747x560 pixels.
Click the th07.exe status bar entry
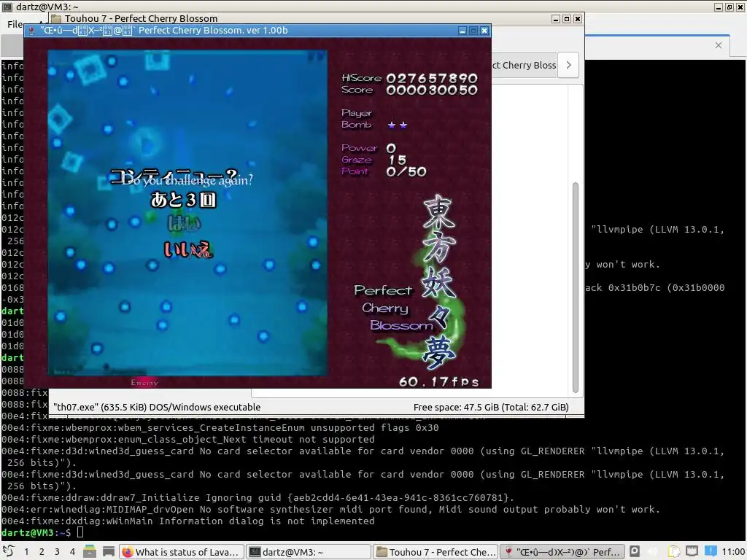(x=157, y=407)
